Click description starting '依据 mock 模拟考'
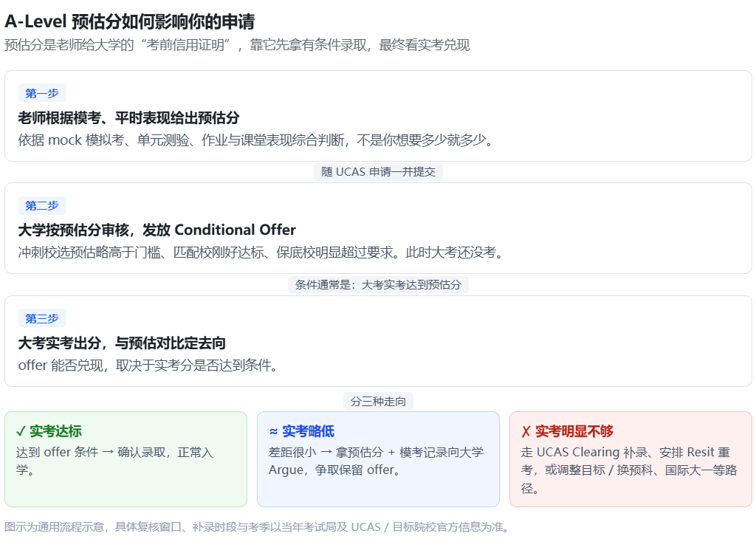The width and height of the screenshot is (756, 539). tap(256, 140)
